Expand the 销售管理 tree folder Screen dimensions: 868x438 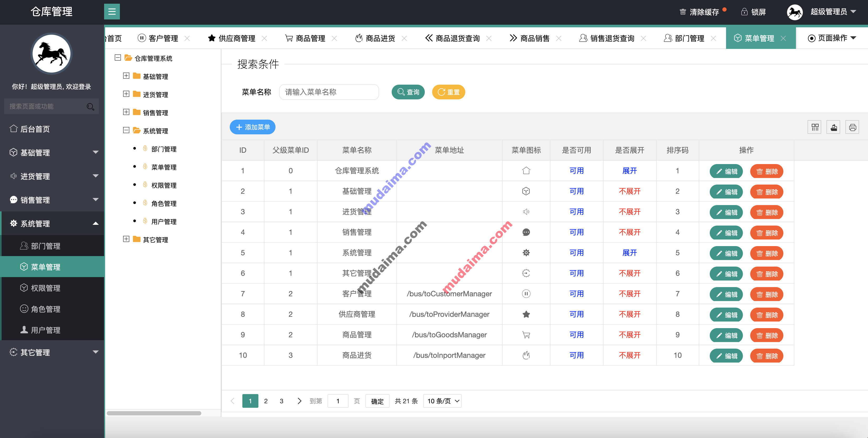click(126, 112)
